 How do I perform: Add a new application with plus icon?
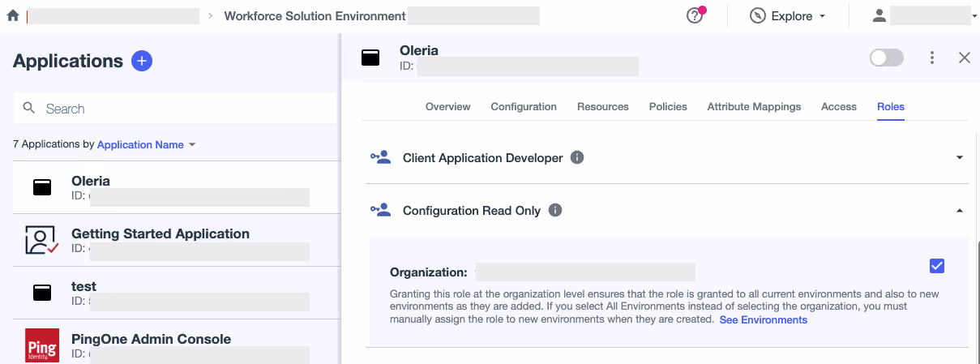tap(142, 61)
